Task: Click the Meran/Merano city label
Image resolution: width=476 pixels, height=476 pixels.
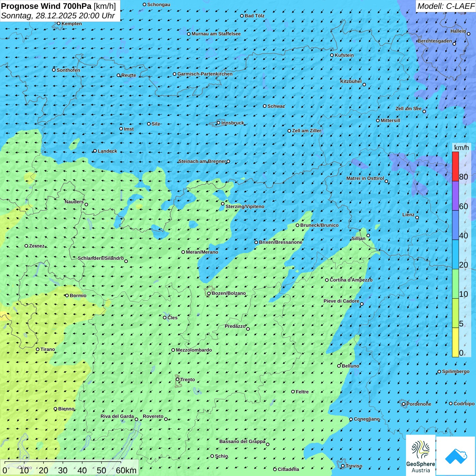Action: 202,252
